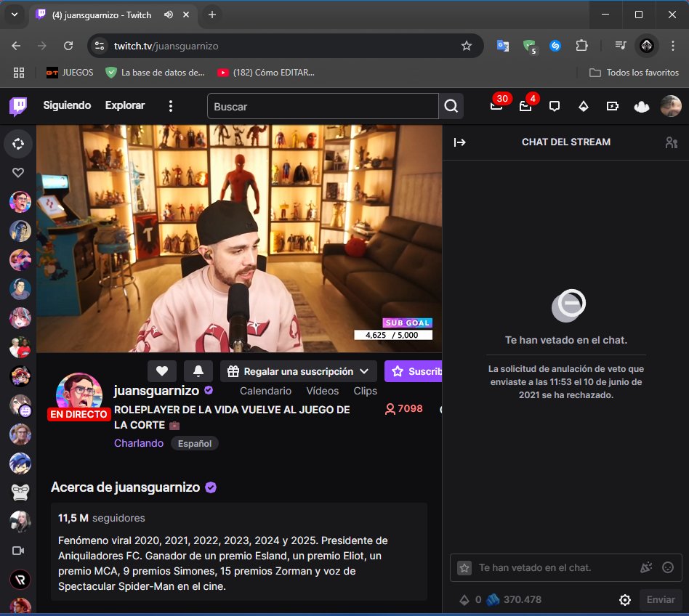Open browser extensions puzzle icon
Viewport: 689px width, 616px height.
(581, 46)
